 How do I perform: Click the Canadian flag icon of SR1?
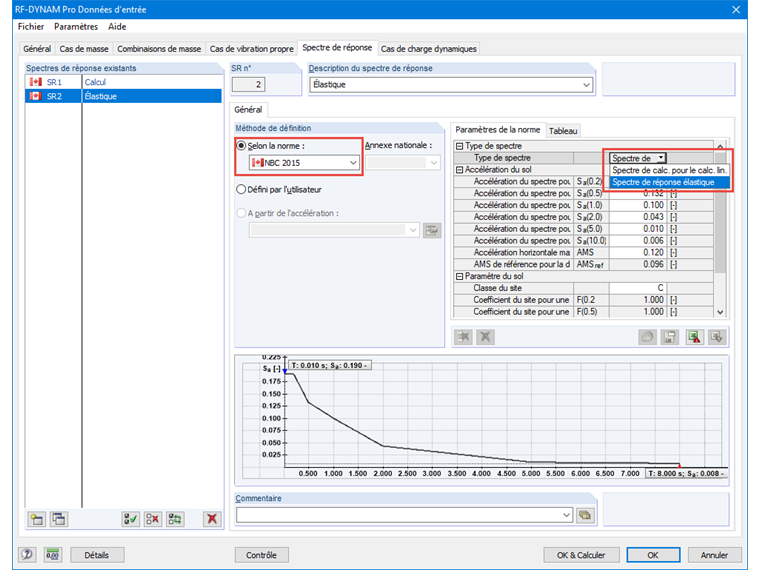(35, 82)
